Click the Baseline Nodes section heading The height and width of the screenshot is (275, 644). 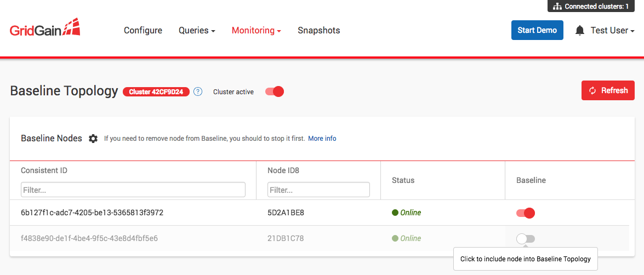click(x=52, y=138)
